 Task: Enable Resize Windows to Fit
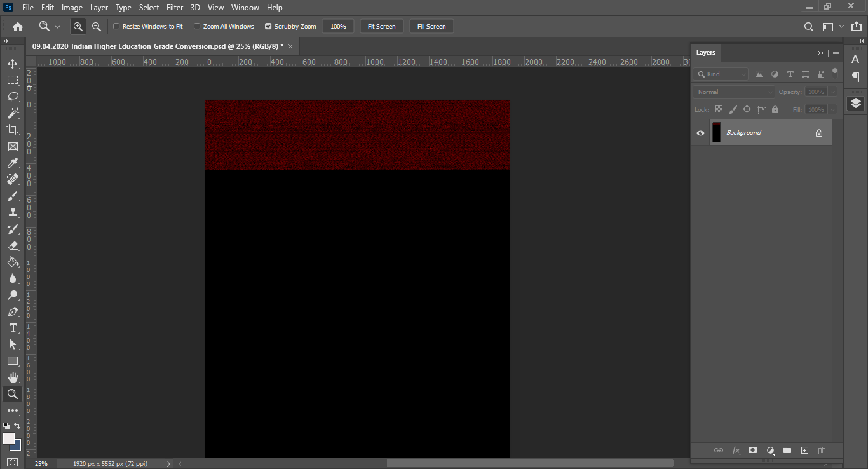click(116, 26)
